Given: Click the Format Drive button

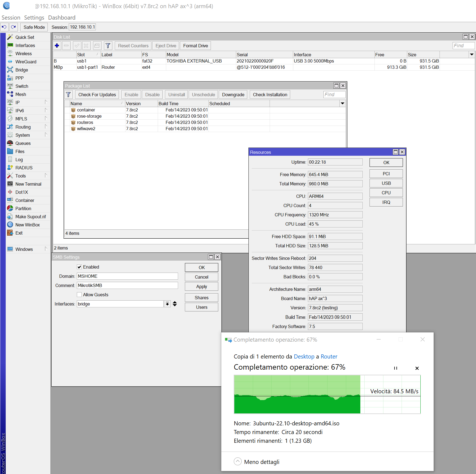Looking at the screenshot, I should point(195,46).
